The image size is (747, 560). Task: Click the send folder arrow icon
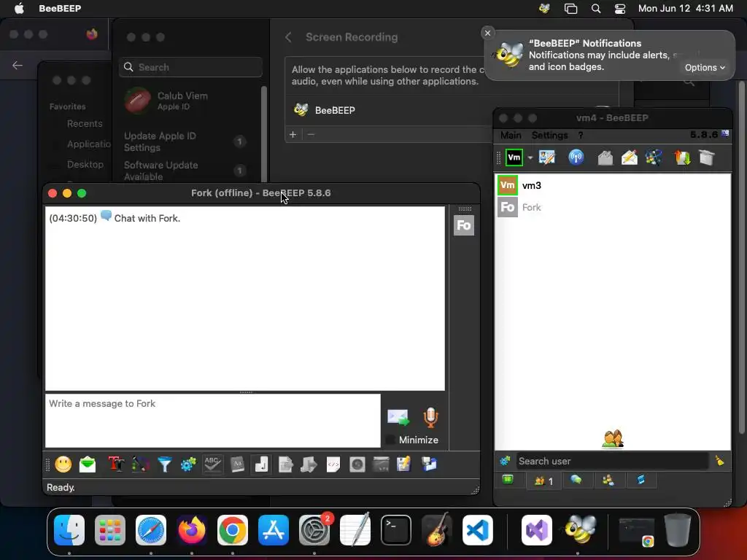coord(309,464)
